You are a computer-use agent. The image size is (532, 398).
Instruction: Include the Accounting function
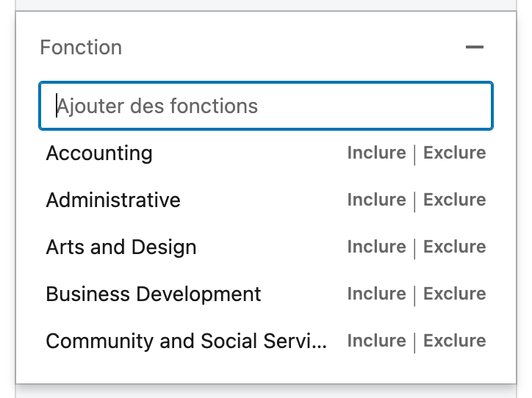click(377, 153)
